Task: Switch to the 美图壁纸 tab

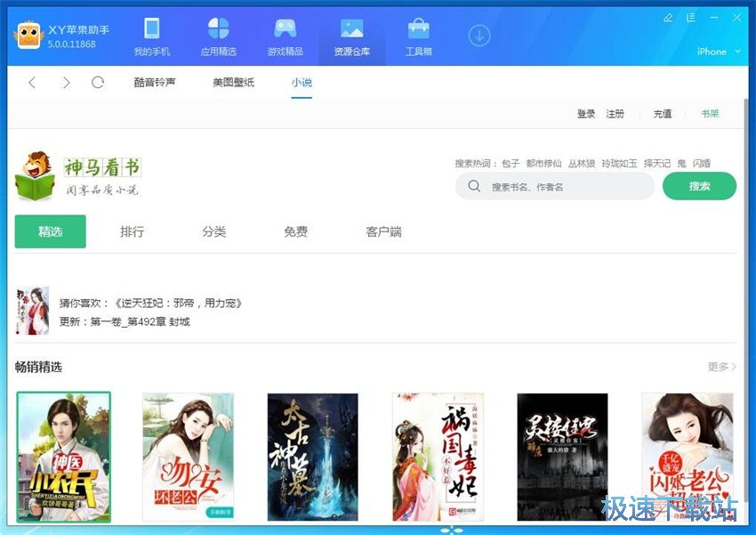Action: (233, 83)
